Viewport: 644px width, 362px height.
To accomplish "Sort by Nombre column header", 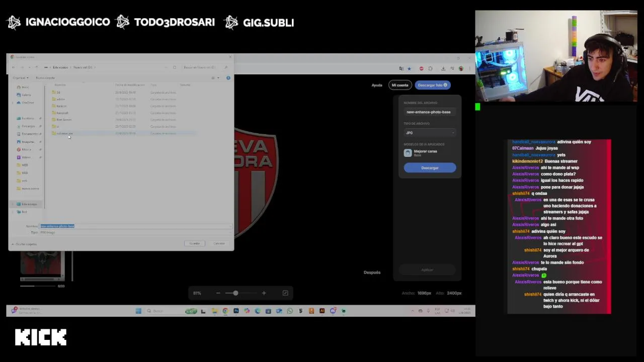I will (x=60, y=85).
